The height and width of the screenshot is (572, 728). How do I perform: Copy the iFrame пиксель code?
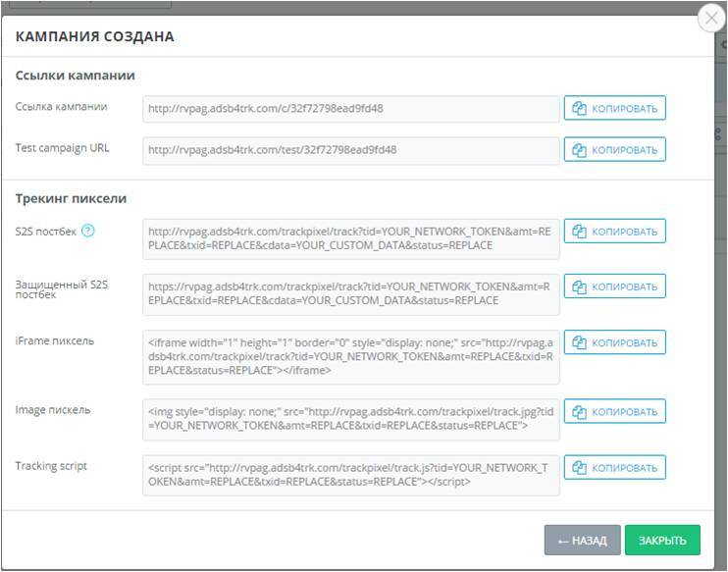pyautogui.click(x=615, y=342)
